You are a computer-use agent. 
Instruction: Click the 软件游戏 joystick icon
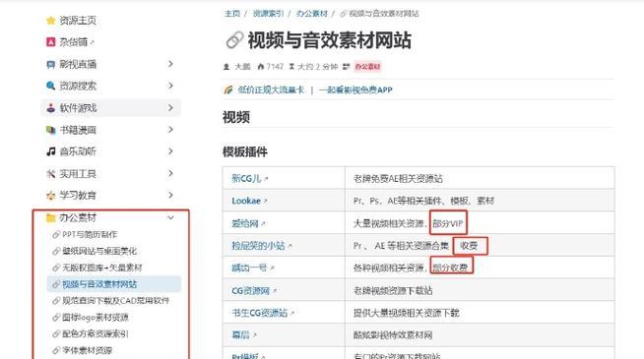coord(50,108)
